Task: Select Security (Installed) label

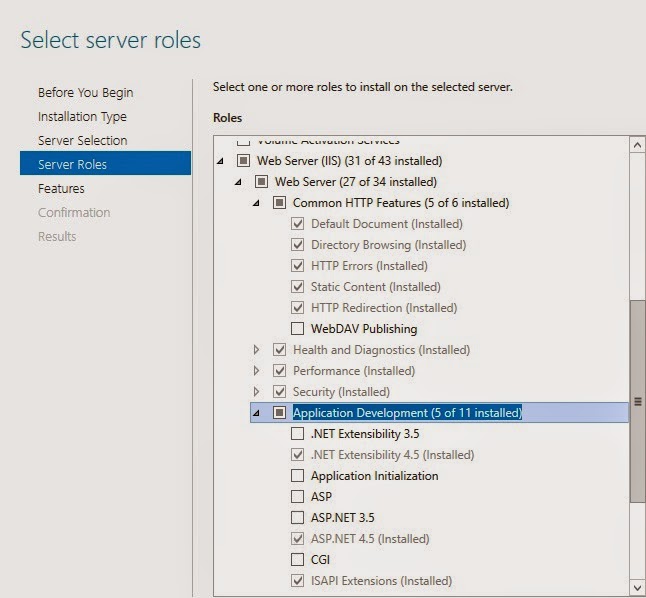Action: [x=341, y=392]
